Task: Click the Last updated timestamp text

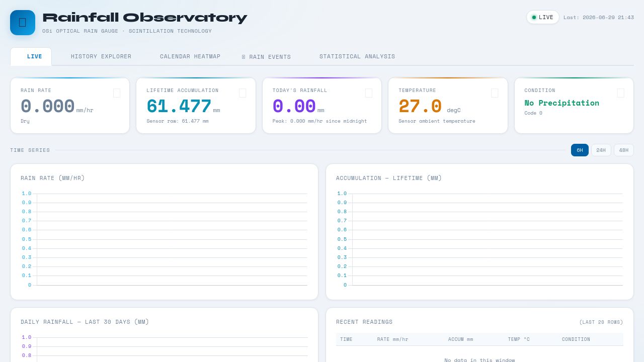Action: [599, 17]
